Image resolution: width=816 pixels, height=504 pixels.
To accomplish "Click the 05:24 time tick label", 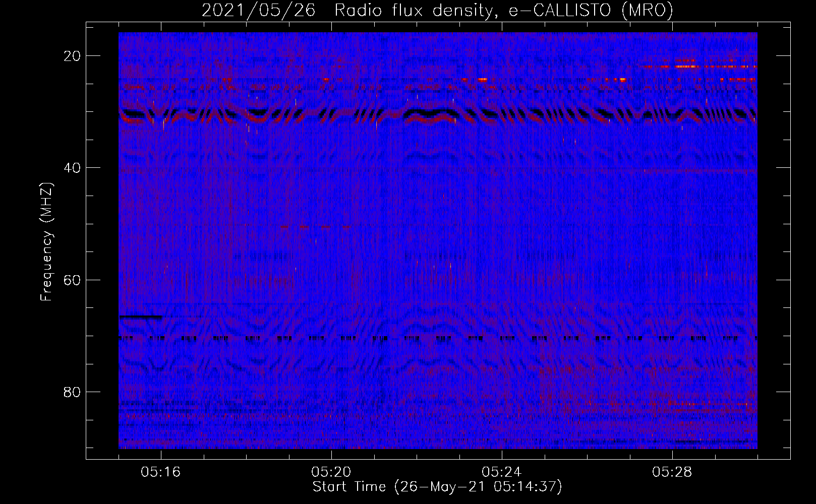I will tap(502, 472).
